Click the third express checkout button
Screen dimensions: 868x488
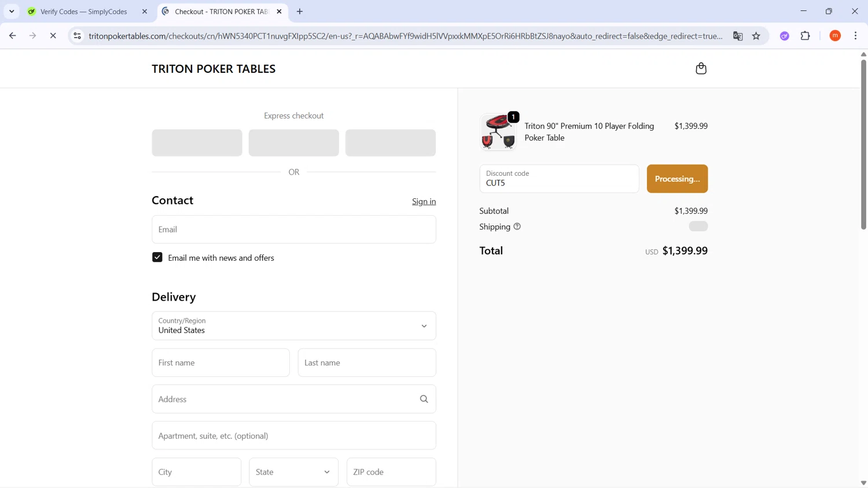[x=391, y=143]
